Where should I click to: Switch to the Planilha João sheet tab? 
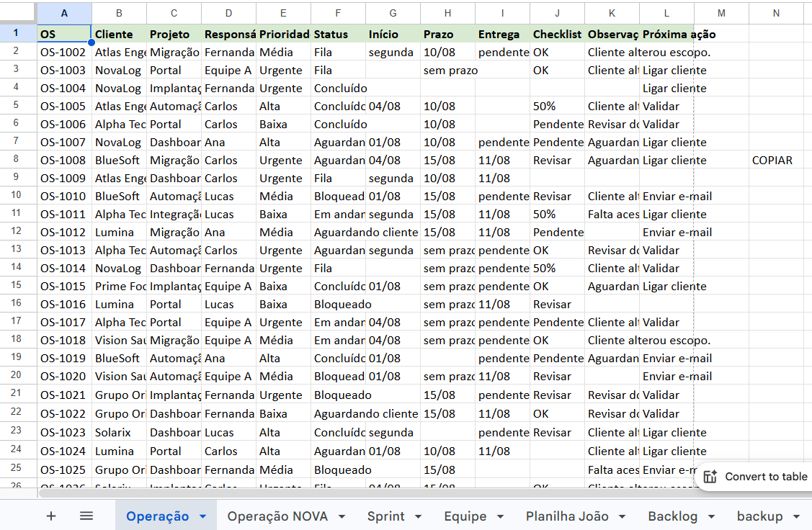click(567, 516)
